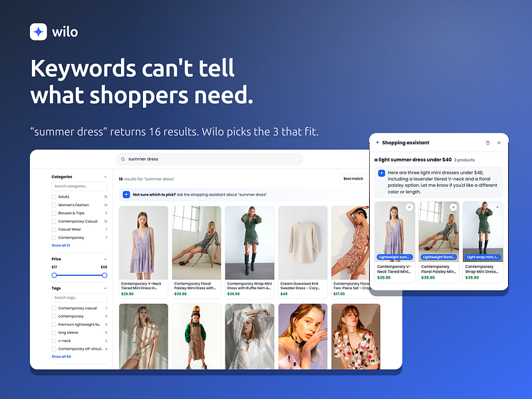Open the Cream Oversized Knit Sweater Dress thumbnail
Viewport: 532px width, 399px height.
click(303, 243)
